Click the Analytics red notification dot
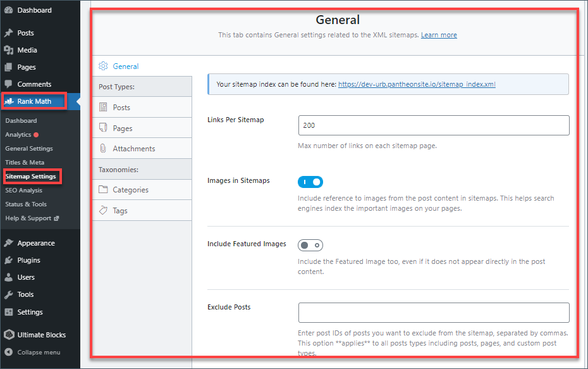The width and height of the screenshot is (588, 369). 36,135
